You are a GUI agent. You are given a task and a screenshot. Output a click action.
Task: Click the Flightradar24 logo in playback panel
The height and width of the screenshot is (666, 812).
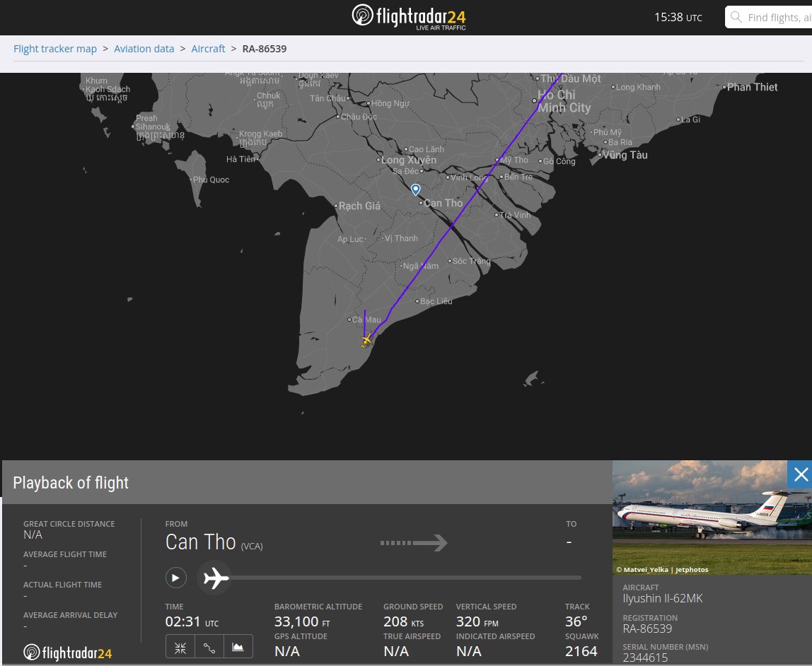67,653
